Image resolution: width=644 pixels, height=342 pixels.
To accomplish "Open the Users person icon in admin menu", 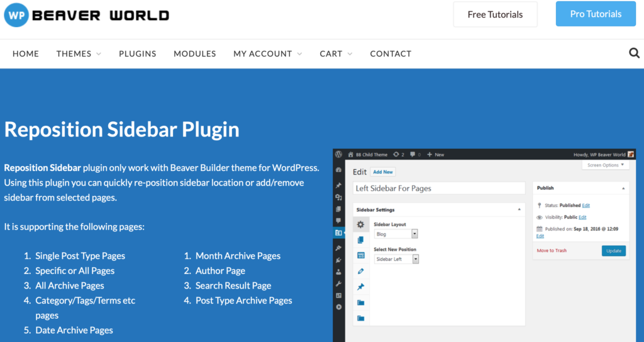I will click(338, 272).
